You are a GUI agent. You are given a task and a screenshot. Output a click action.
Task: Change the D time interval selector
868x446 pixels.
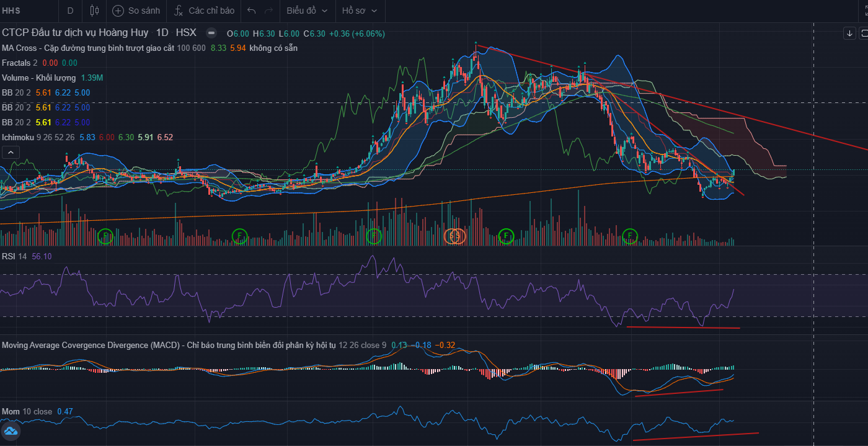[70, 11]
